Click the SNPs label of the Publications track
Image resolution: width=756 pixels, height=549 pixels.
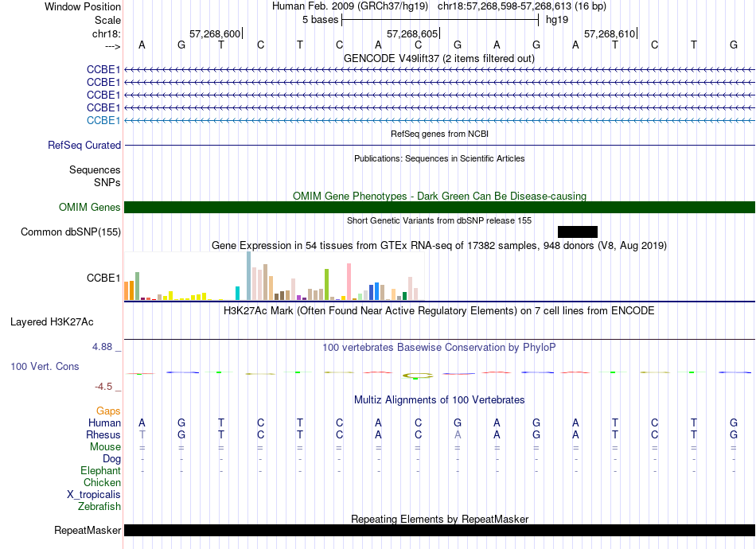(107, 183)
